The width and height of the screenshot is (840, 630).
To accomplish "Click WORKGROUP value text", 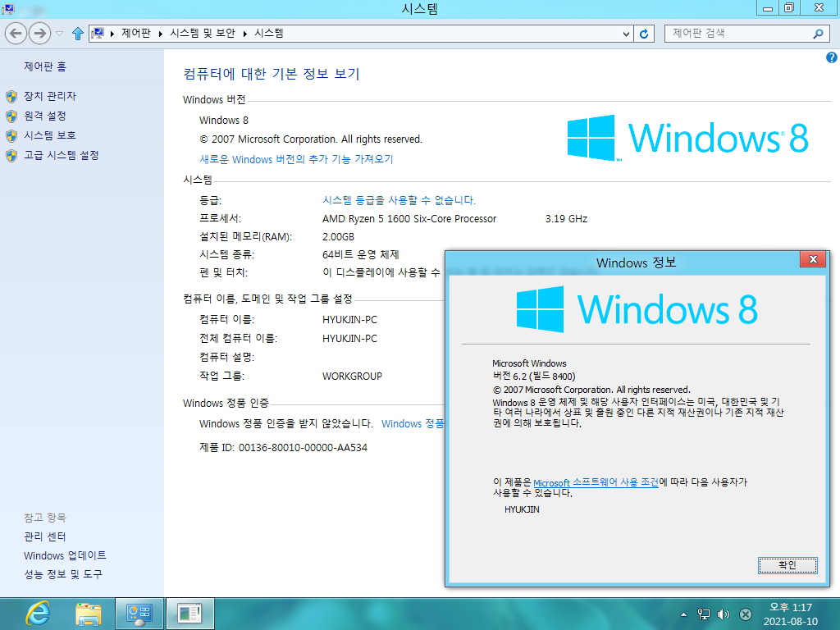I will click(x=352, y=376).
